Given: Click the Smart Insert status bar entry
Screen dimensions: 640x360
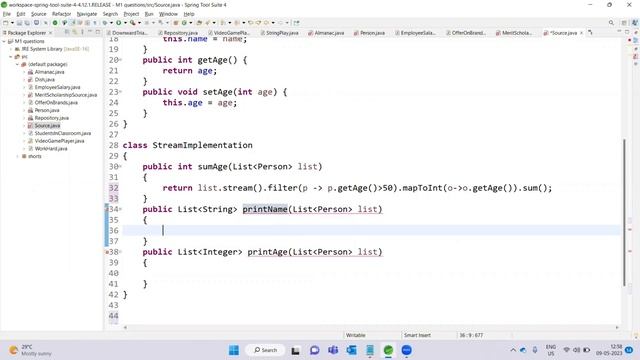Looking at the screenshot, I should [417, 335].
